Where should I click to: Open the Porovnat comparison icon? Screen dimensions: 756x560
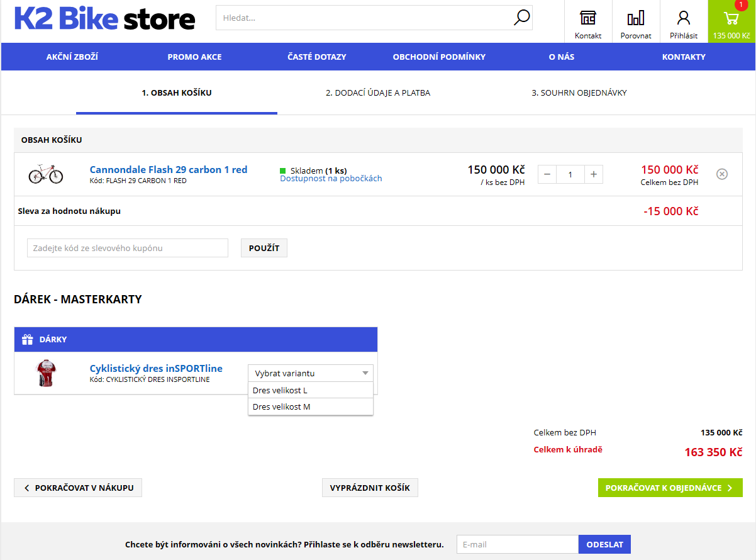coord(636,18)
